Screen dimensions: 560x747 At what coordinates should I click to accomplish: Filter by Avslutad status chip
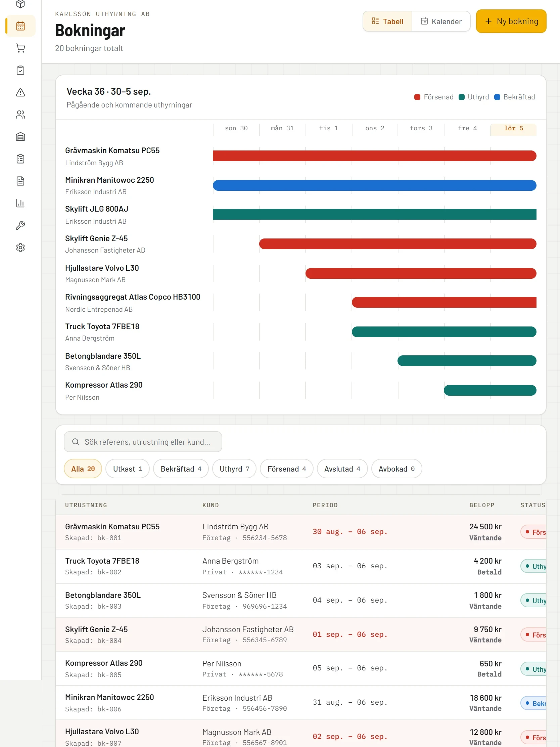click(342, 469)
